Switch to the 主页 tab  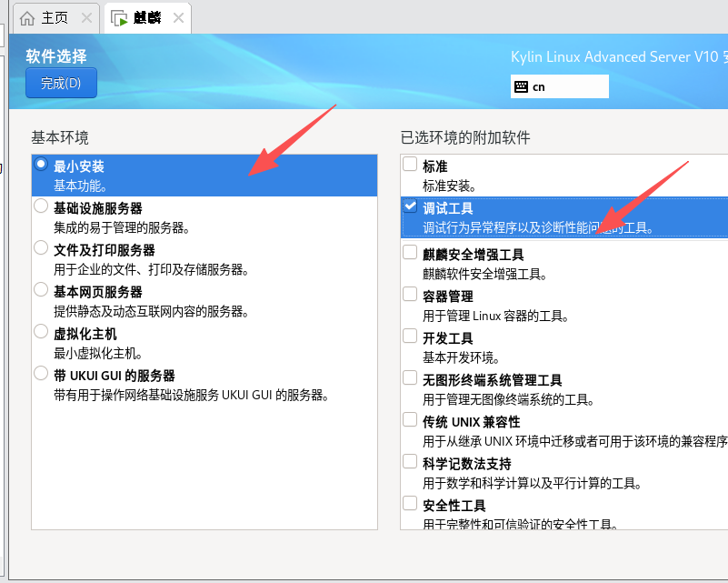(x=55, y=18)
